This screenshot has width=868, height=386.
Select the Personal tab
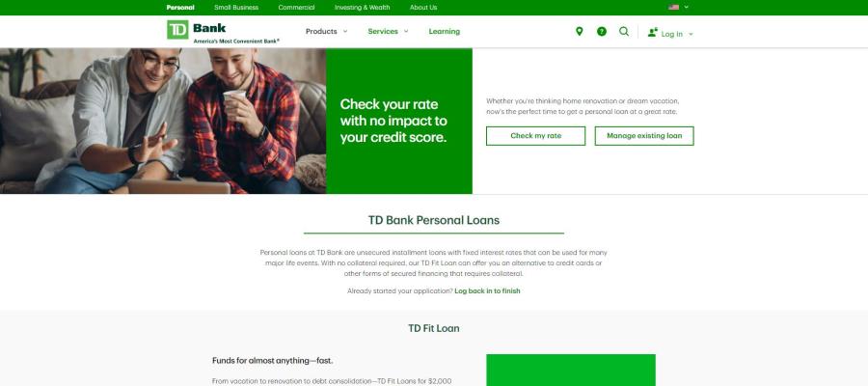pyautogui.click(x=180, y=7)
